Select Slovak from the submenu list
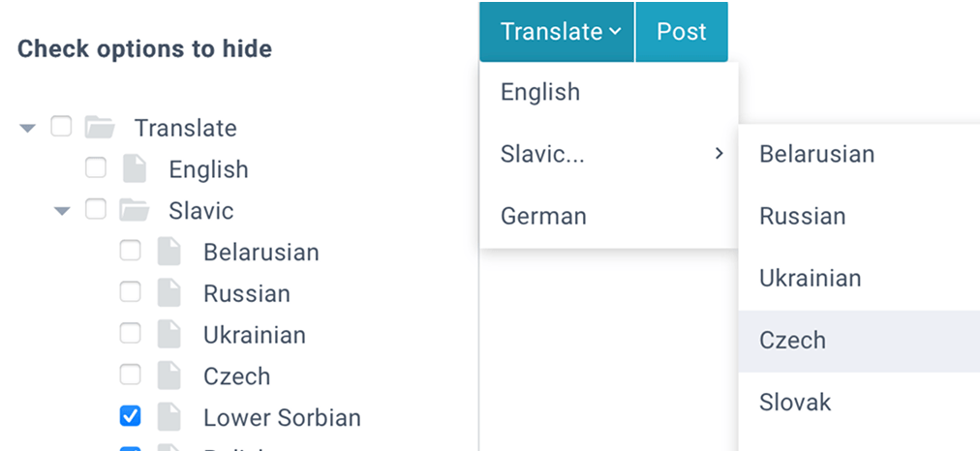This screenshot has height=451, width=980. tap(794, 403)
